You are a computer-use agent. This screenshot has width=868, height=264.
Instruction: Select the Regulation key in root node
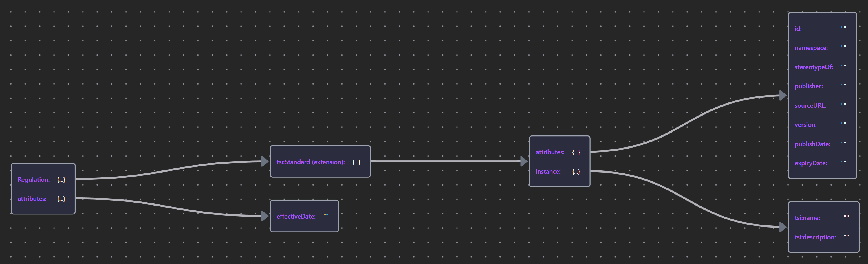34,179
